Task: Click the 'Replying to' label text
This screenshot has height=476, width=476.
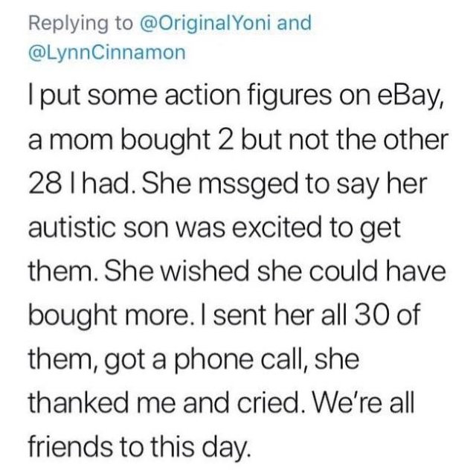Action: tap(81, 24)
